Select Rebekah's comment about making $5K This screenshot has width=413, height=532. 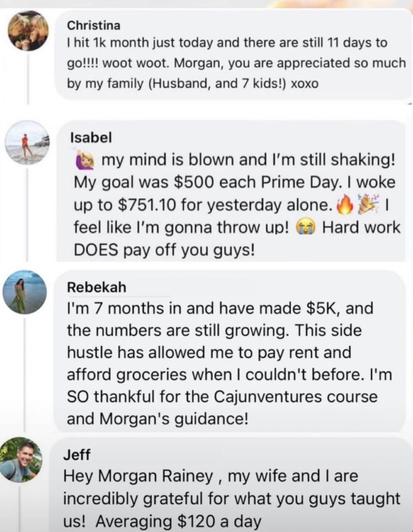coord(229,363)
